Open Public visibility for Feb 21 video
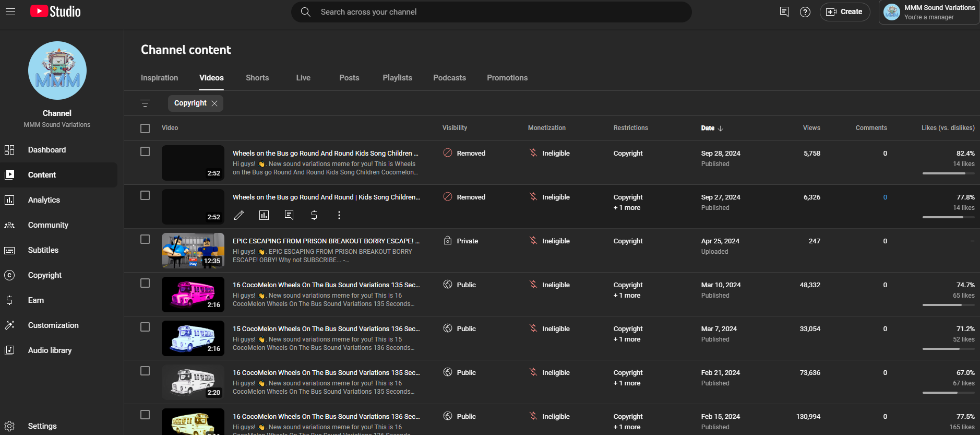This screenshot has width=980, height=435. (459, 372)
